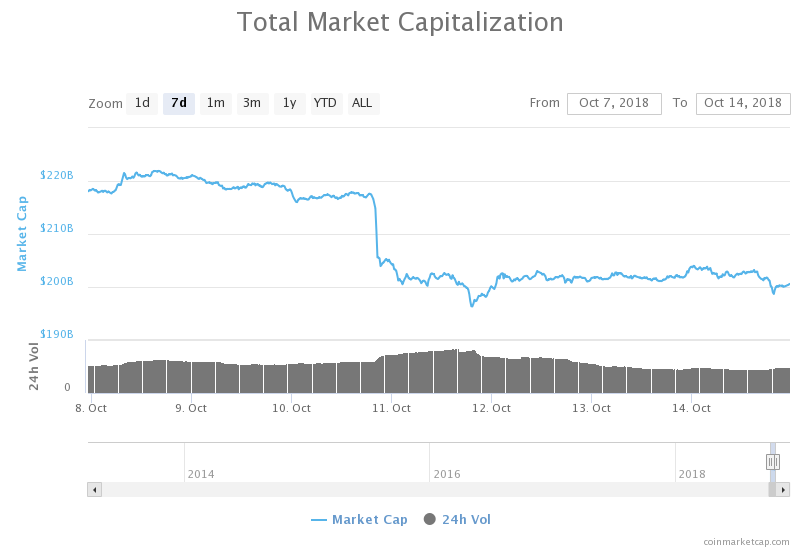Toggle the 24h Vol series in legend
The width and height of the screenshot is (800, 550).
458,520
